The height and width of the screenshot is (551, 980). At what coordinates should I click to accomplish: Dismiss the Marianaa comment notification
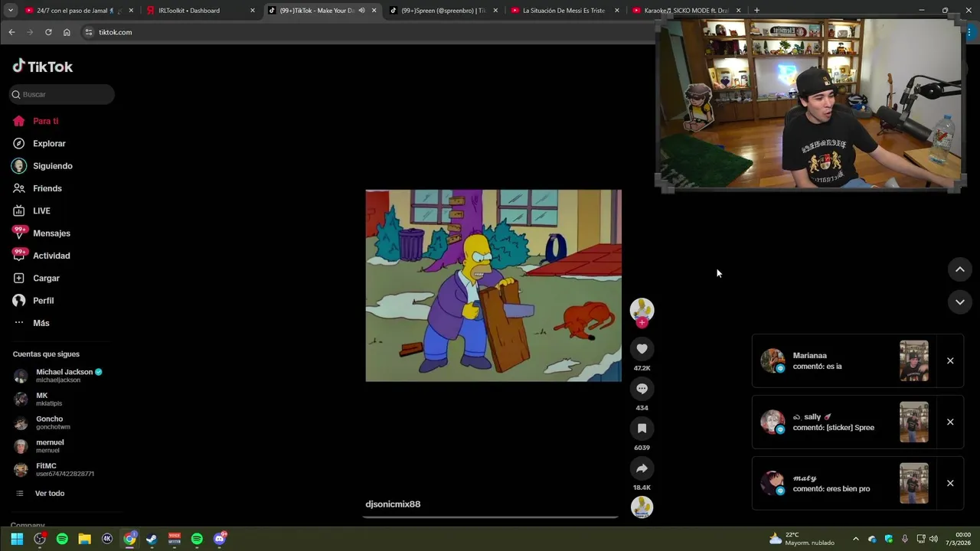coord(950,360)
